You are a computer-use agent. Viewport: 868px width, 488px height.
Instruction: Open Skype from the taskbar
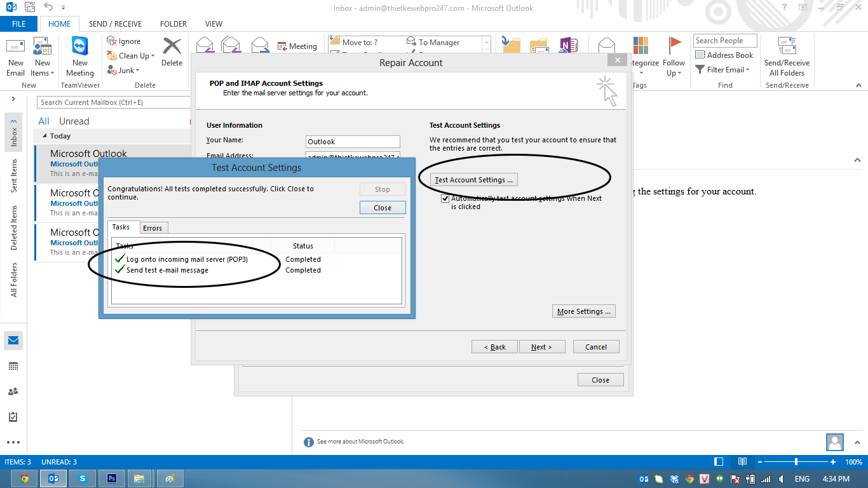[x=83, y=478]
